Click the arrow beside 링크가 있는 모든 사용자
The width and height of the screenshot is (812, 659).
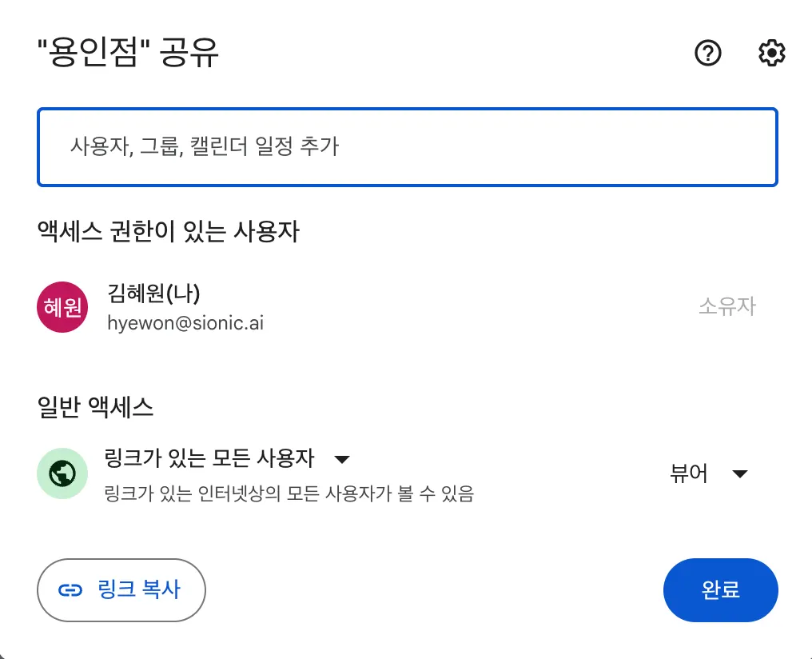tap(342, 459)
